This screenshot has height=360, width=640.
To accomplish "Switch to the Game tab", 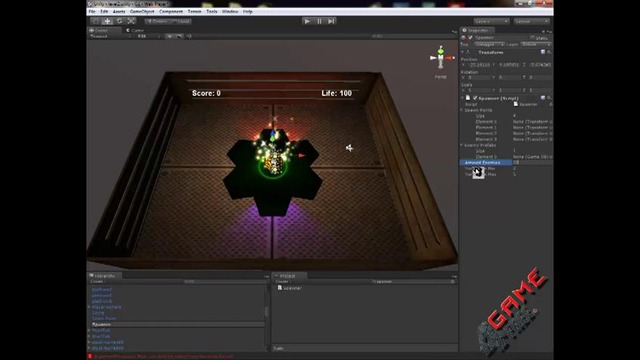I will click(135, 30).
